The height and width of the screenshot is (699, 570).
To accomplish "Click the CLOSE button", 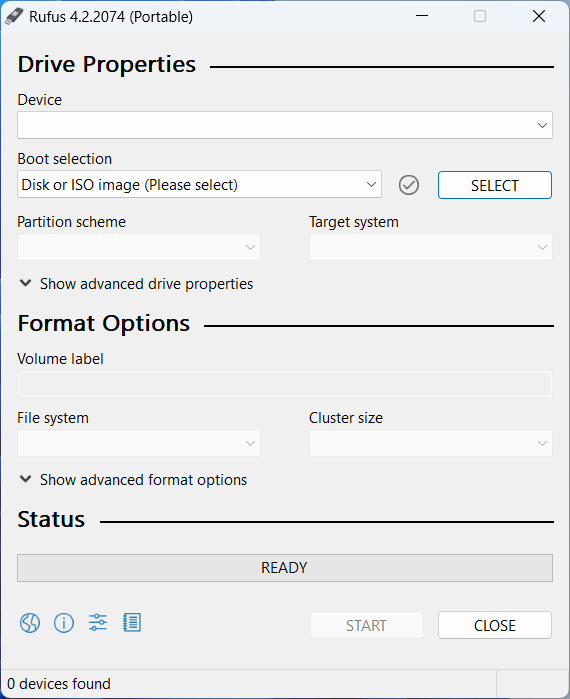I will pos(495,625).
